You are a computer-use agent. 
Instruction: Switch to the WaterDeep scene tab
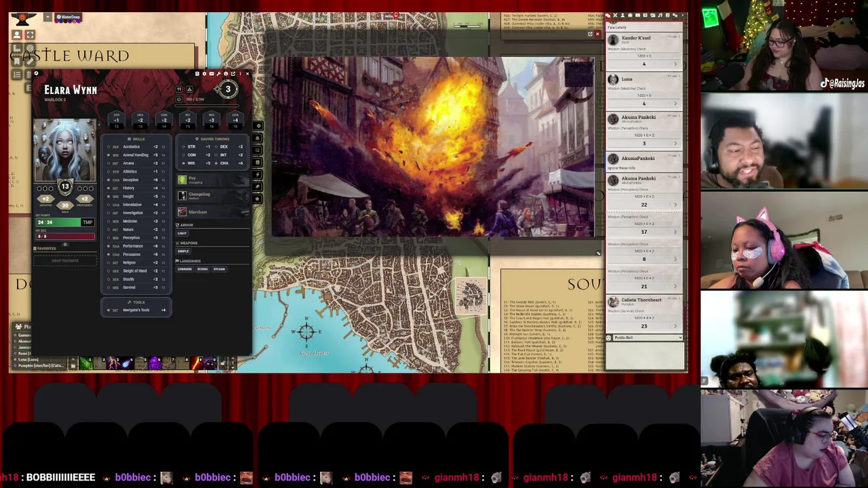(68, 18)
